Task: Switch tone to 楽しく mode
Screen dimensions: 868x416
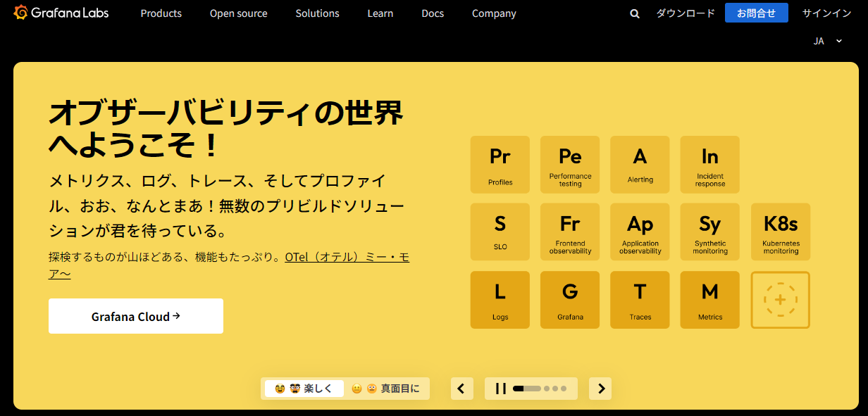Action: tap(304, 389)
